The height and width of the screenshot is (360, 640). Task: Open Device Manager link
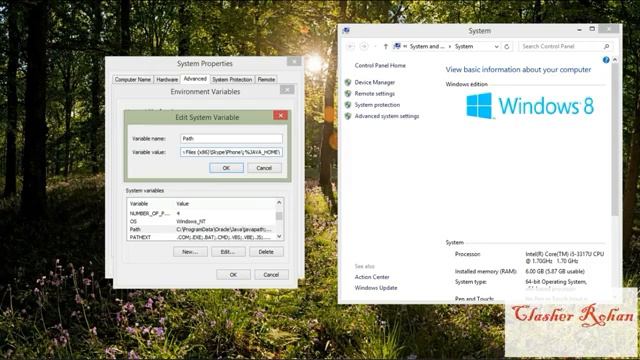(375, 82)
